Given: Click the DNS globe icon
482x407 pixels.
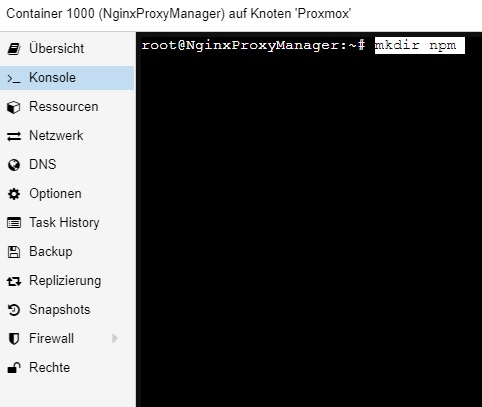Looking at the screenshot, I should [x=14, y=165].
